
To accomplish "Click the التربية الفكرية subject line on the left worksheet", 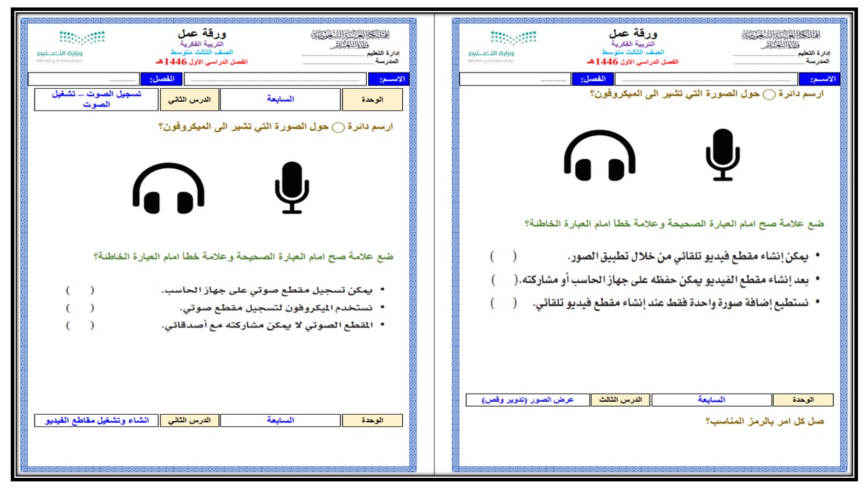I will tap(202, 43).
